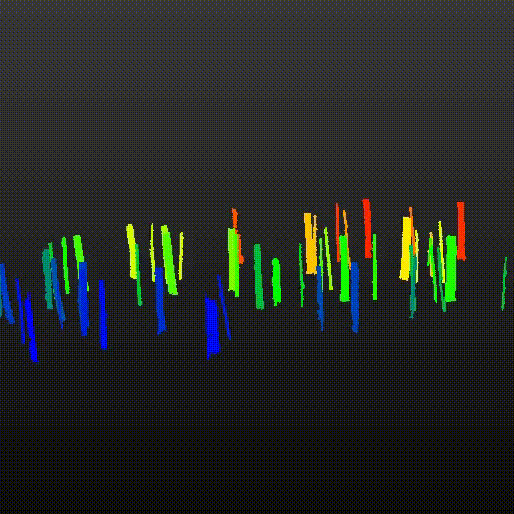Select the wide bright green segment beside the rightmost red

coord(450,269)
